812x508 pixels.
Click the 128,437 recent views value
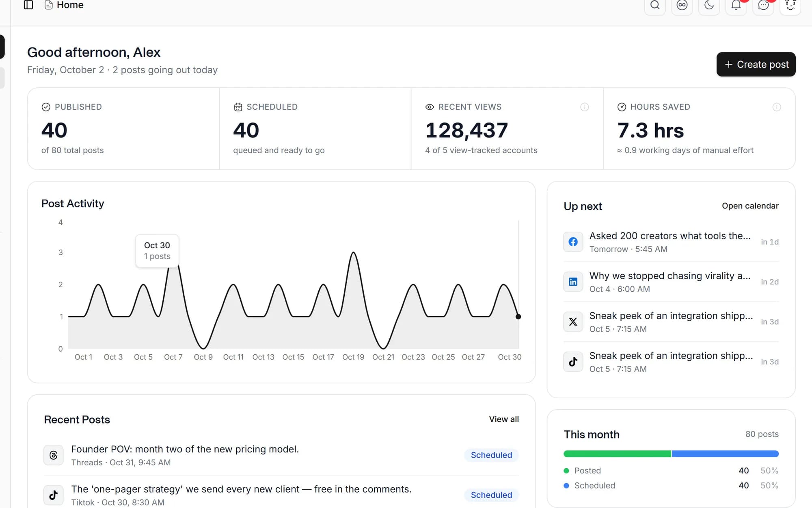click(x=466, y=130)
